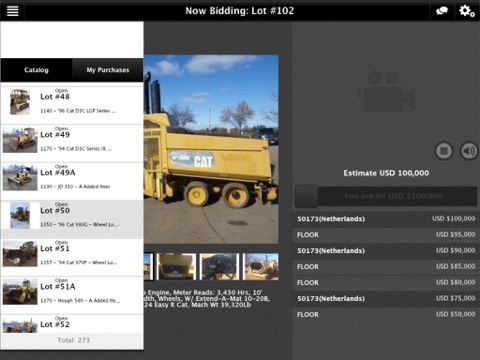Select Lot #49 in catalog list

(72, 144)
